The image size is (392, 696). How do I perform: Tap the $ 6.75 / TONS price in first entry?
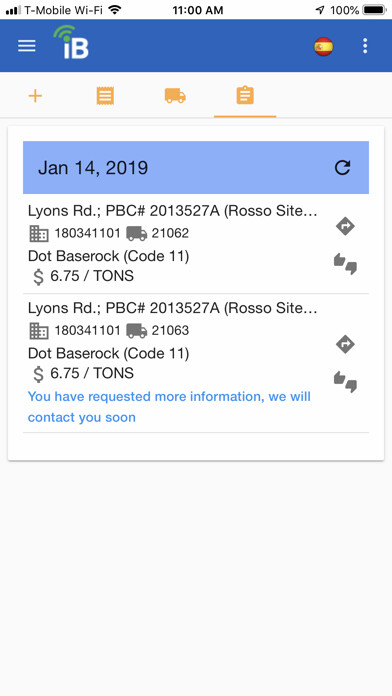(83, 277)
